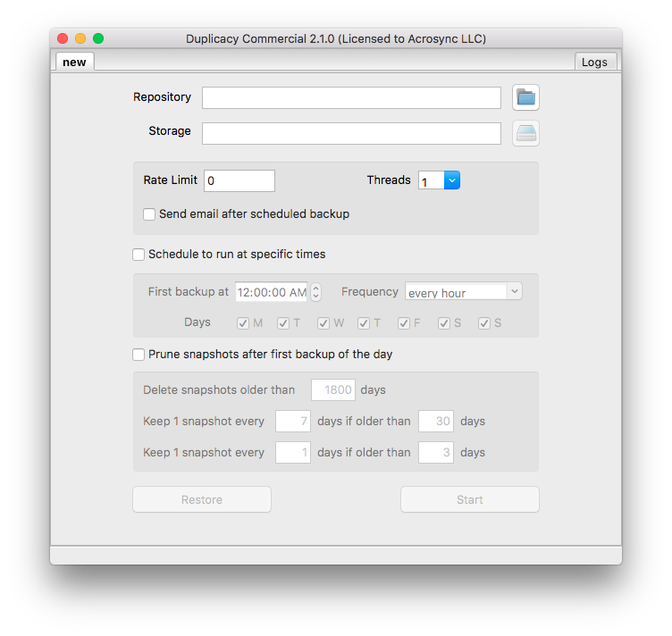Screen dimensions: 672x636
Task: Toggle the Friday day checkbox
Action: (404, 323)
